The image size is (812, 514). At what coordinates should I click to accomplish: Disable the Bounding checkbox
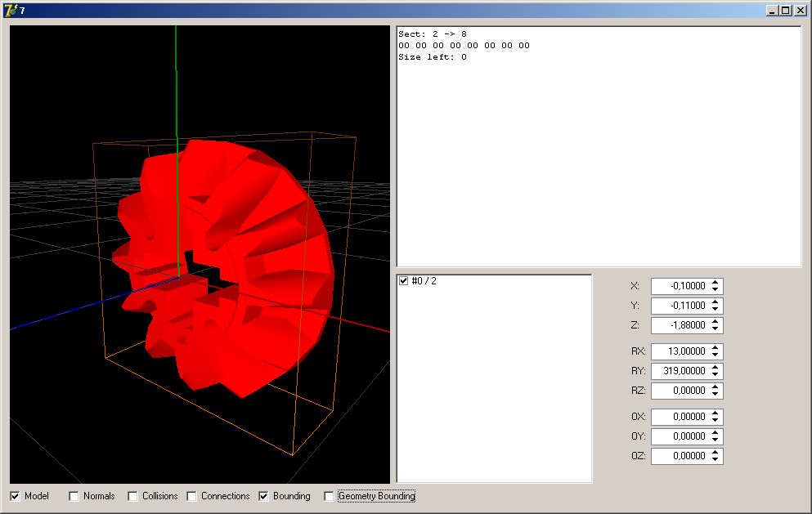coord(264,496)
